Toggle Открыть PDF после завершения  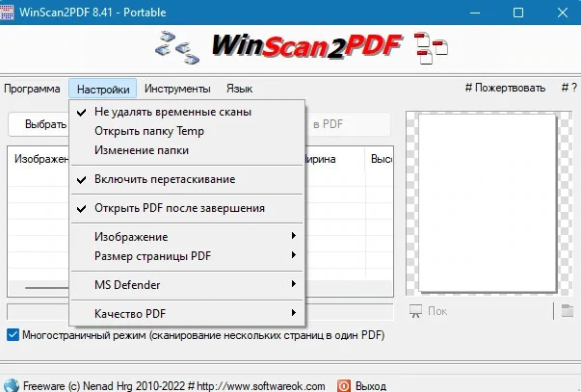point(187,208)
